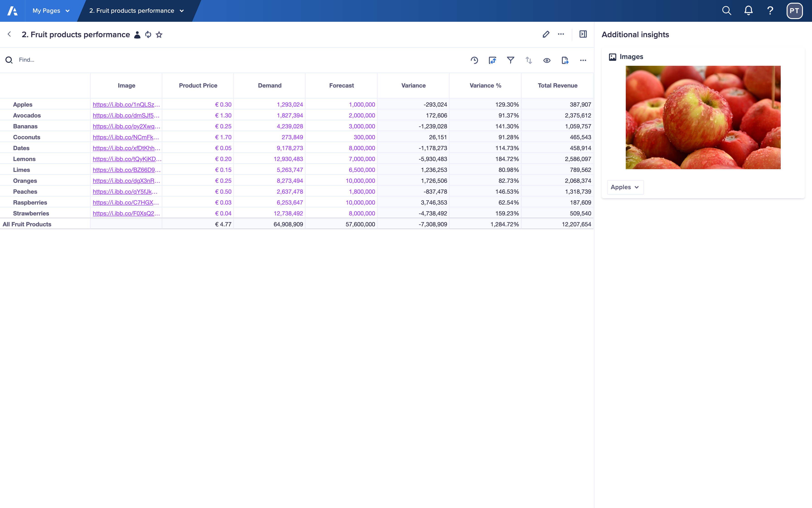Open the help question mark icon
Screen dimensions: 812x508
click(x=770, y=11)
